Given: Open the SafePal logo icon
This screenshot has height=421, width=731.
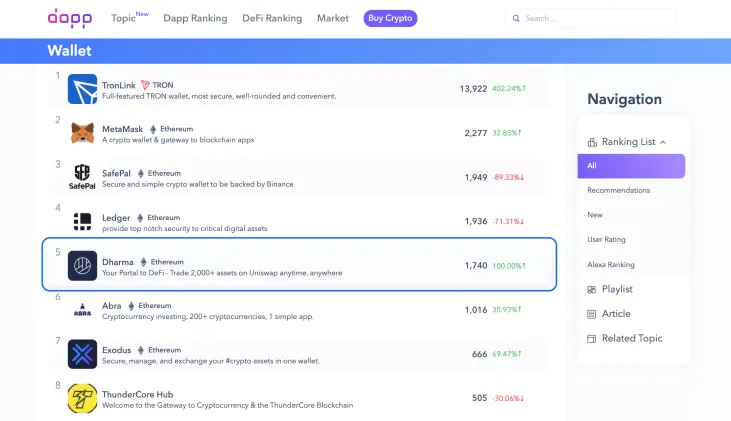Looking at the screenshot, I should tap(82, 177).
